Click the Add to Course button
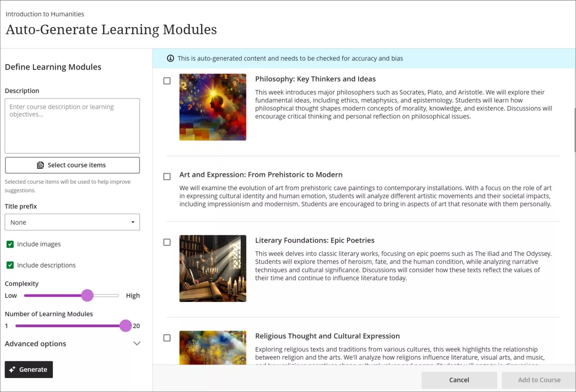The width and height of the screenshot is (576, 392). coord(539,380)
